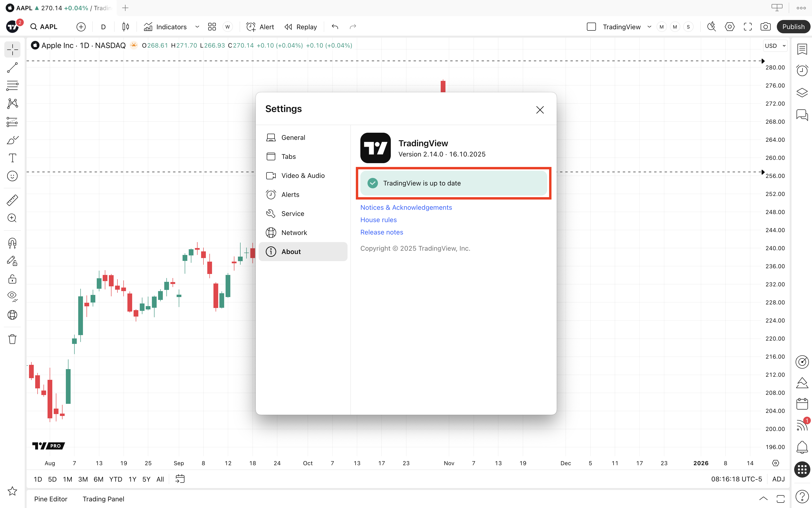Screen dimensions: 812x508
Task: Click the Publish button
Action: [x=793, y=27]
